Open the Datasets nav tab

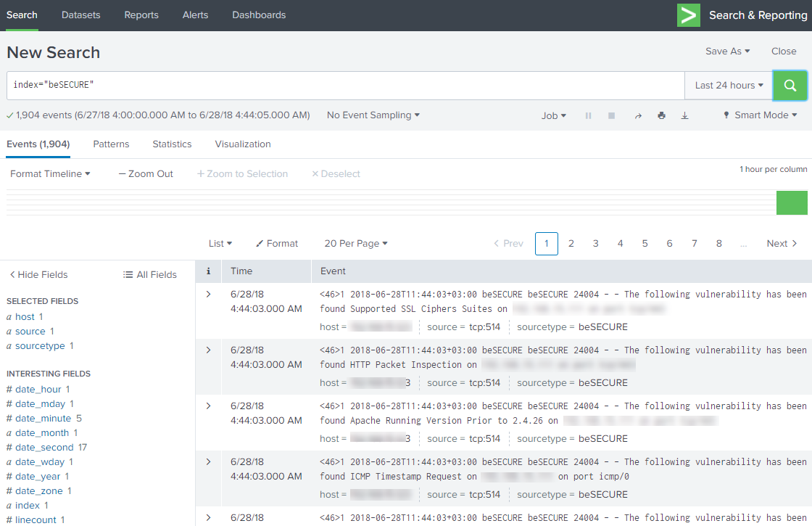pos(80,15)
